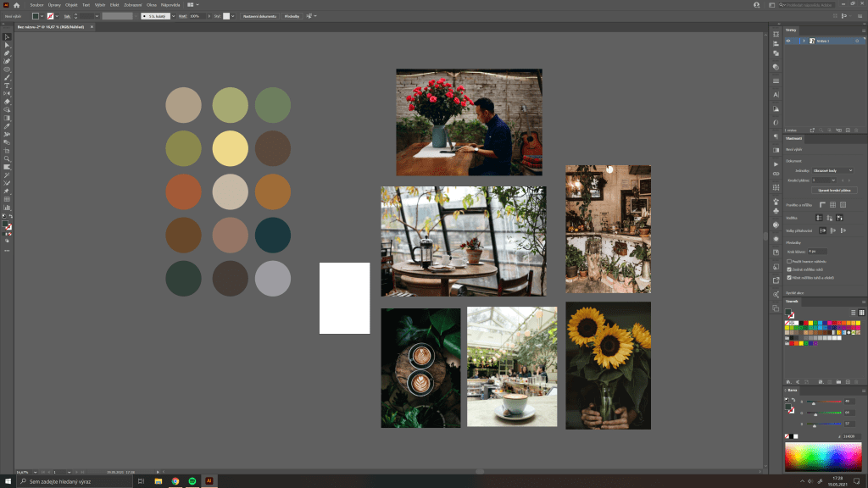
Task: Open Spotify from the Windows taskbar
Action: coord(192,480)
